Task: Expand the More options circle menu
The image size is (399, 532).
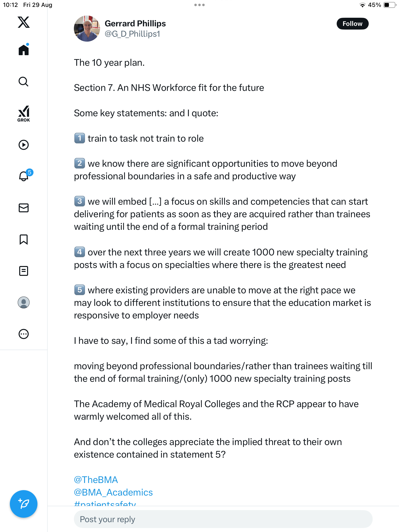Action: (x=24, y=334)
